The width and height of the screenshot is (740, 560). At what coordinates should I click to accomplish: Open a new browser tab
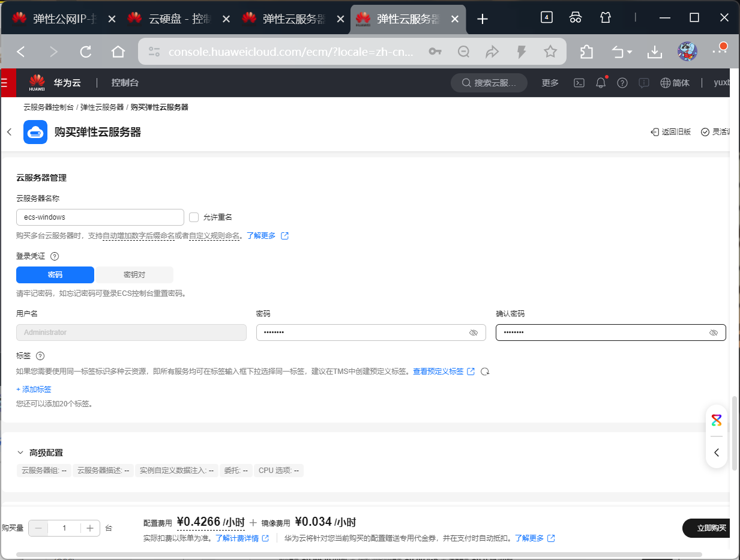coord(482,19)
